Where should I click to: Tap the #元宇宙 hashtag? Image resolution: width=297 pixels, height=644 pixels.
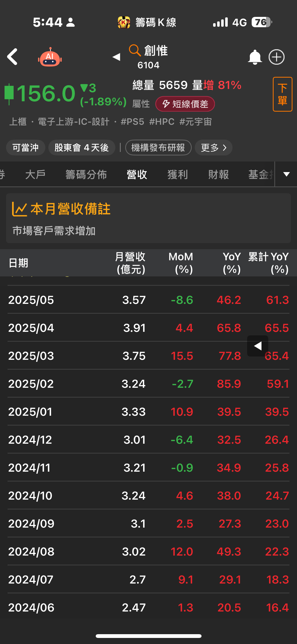195,122
